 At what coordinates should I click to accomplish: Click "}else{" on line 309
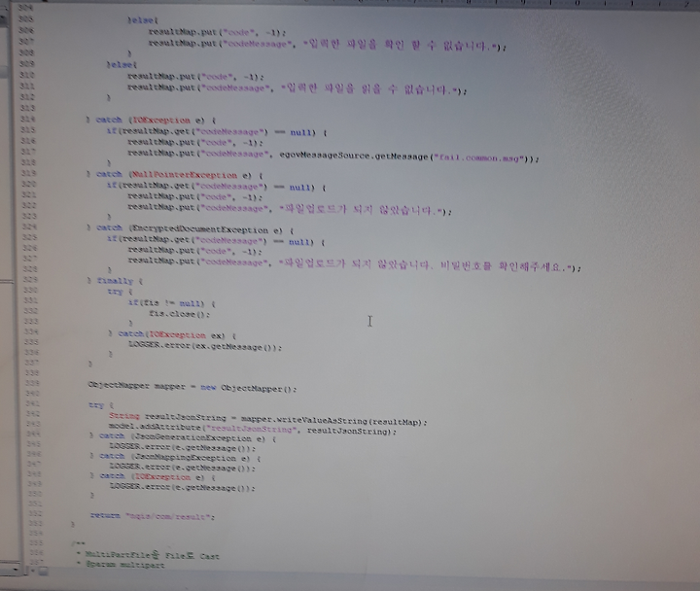click(x=122, y=65)
